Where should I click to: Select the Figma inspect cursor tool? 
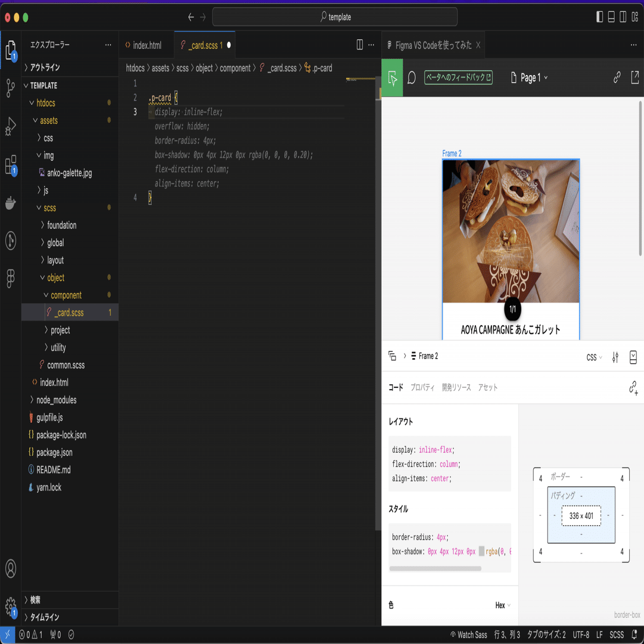pos(392,77)
